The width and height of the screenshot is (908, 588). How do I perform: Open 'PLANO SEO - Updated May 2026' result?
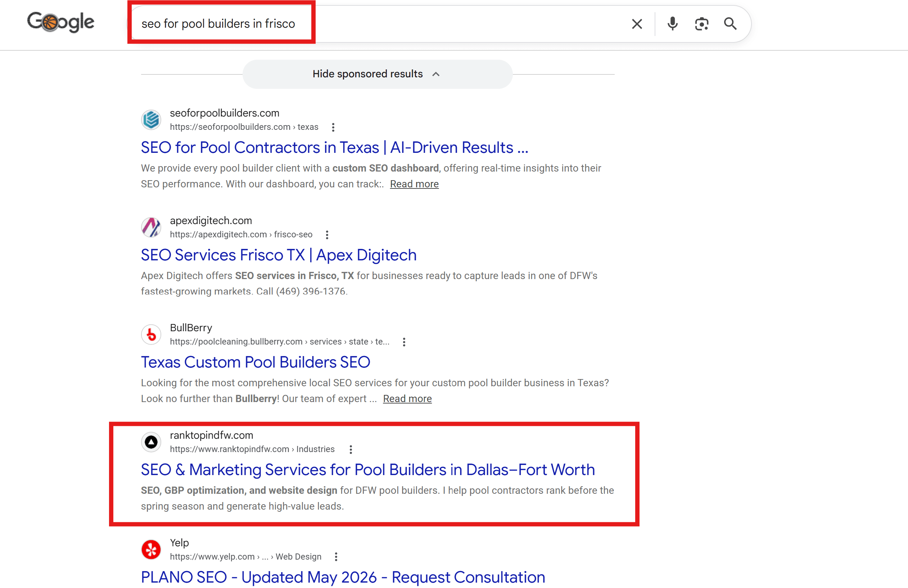pyautogui.click(x=343, y=577)
